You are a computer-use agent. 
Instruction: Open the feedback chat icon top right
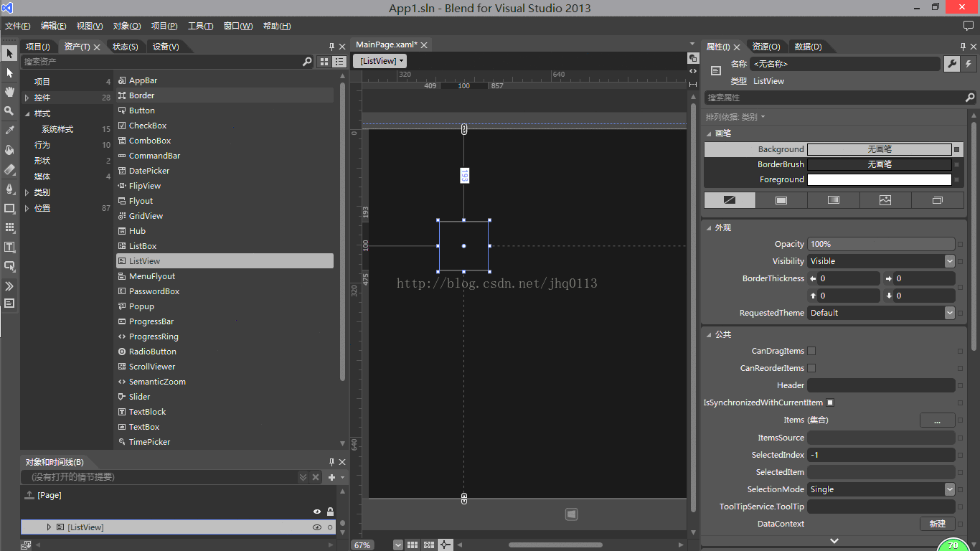[968, 26]
